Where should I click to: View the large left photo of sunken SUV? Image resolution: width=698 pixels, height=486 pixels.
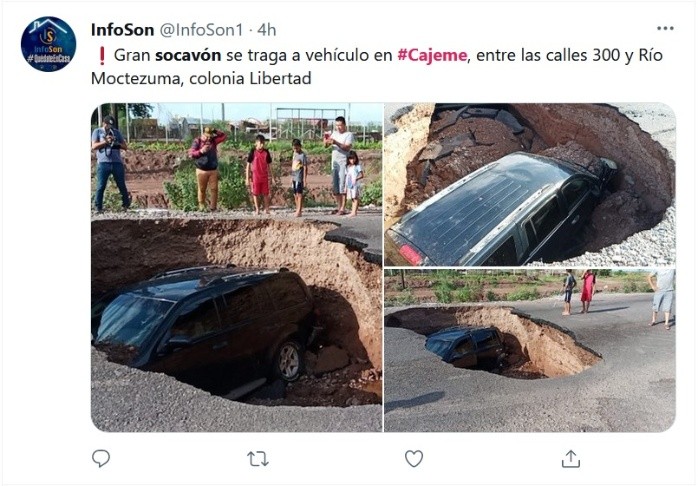[x=236, y=267]
